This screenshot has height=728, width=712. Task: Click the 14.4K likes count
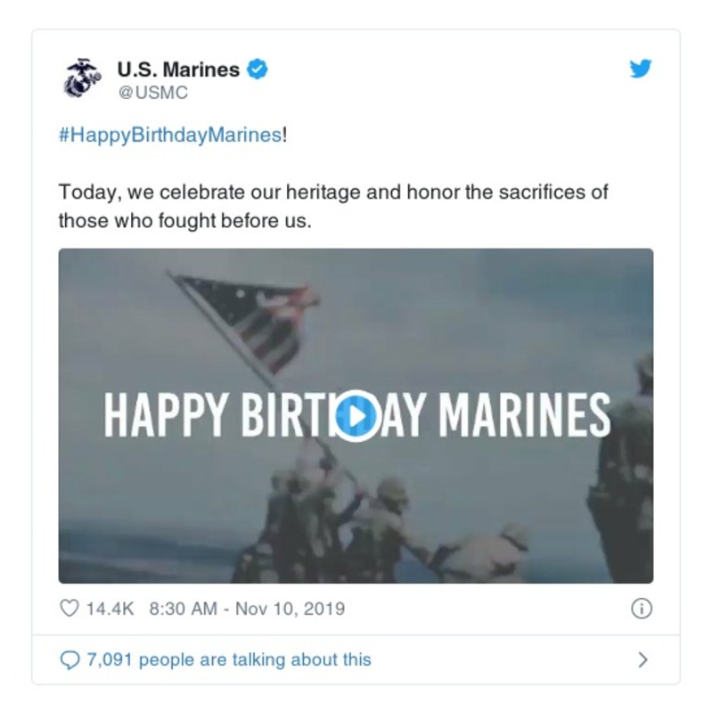pos(110,609)
